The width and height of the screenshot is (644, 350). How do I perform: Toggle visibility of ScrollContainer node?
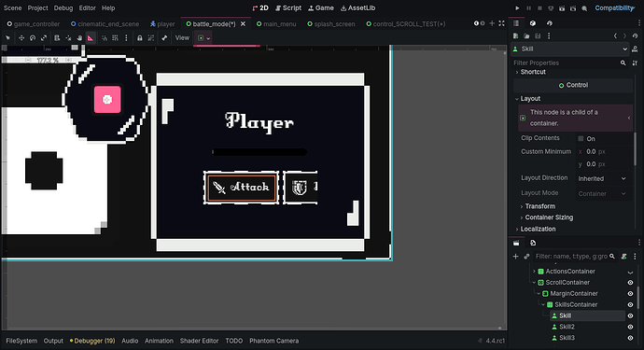[630, 282]
